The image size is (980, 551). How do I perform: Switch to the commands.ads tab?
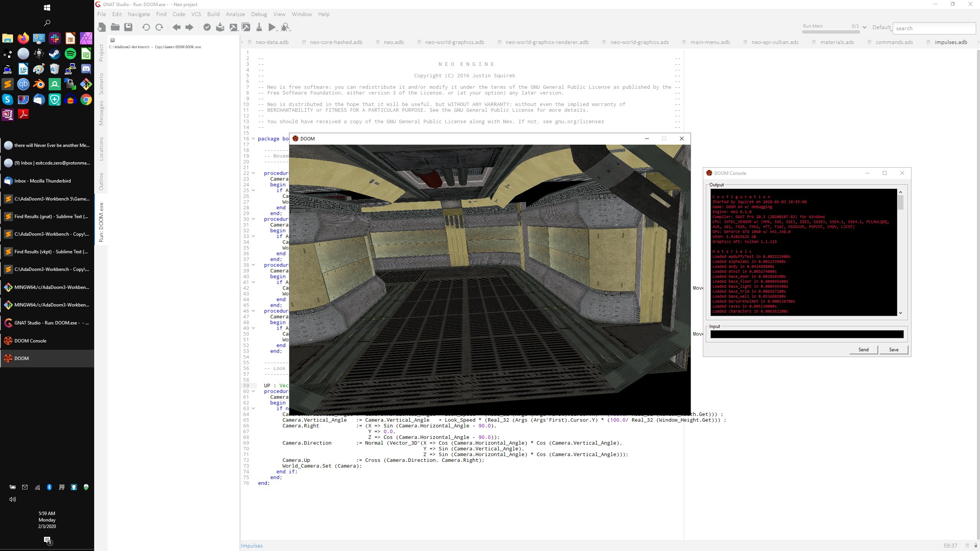coord(894,42)
